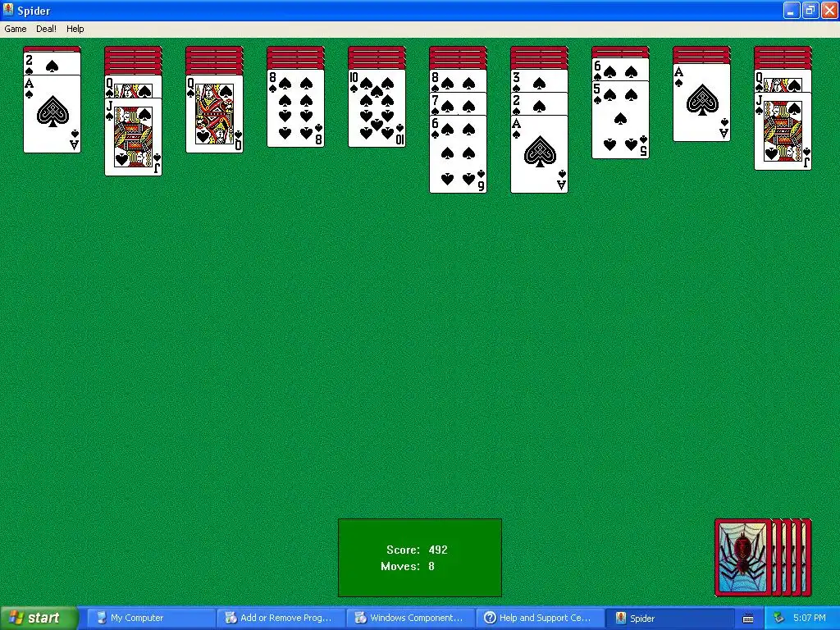Select the Ace of spades below the 2 in first column
This screenshot has width=840, height=630.
(x=52, y=114)
